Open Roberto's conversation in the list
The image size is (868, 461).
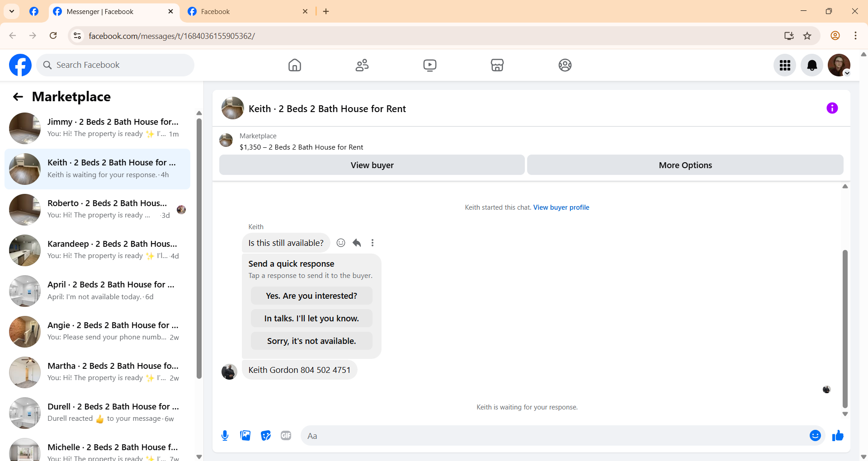click(x=97, y=210)
